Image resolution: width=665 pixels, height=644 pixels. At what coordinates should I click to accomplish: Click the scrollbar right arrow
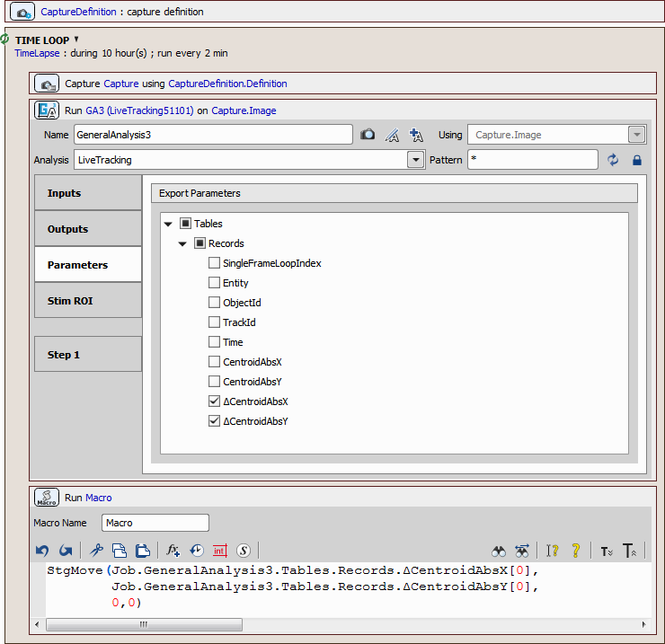pos(643,624)
